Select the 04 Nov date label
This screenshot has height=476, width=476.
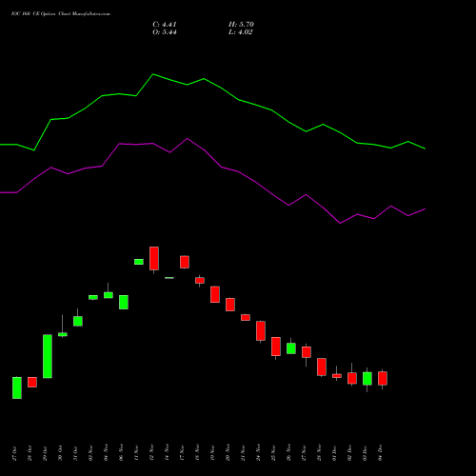click(x=106, y=453)
